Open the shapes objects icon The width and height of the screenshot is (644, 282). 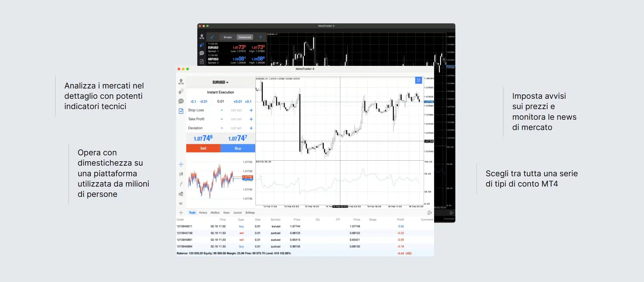coord(181,194)
